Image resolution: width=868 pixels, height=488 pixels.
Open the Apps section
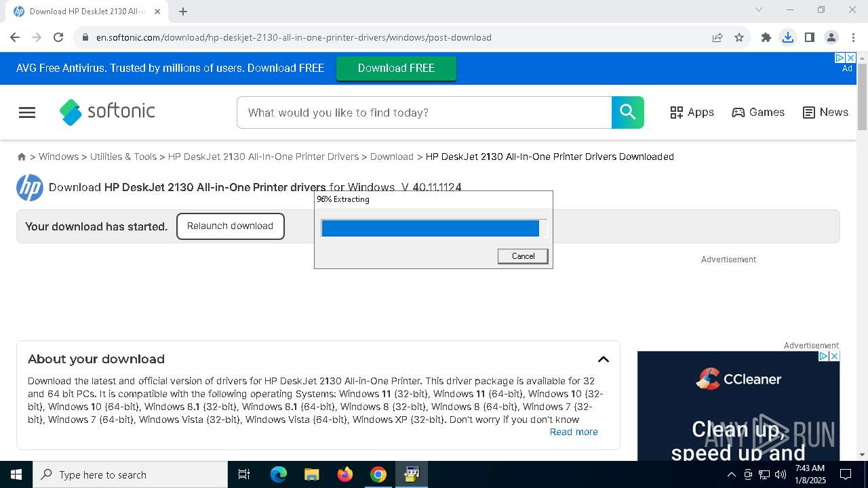692,113
